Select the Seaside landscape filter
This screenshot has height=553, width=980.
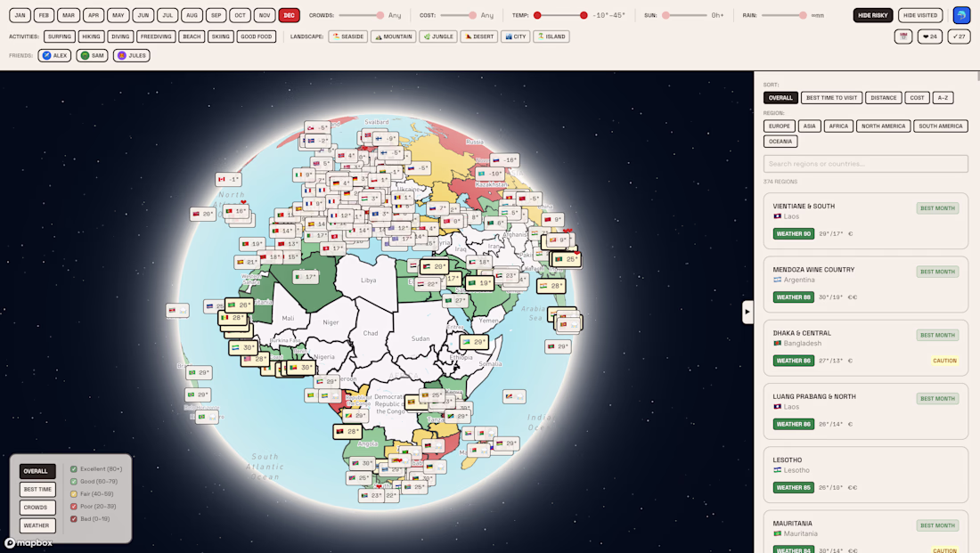(x=348, y=37)
